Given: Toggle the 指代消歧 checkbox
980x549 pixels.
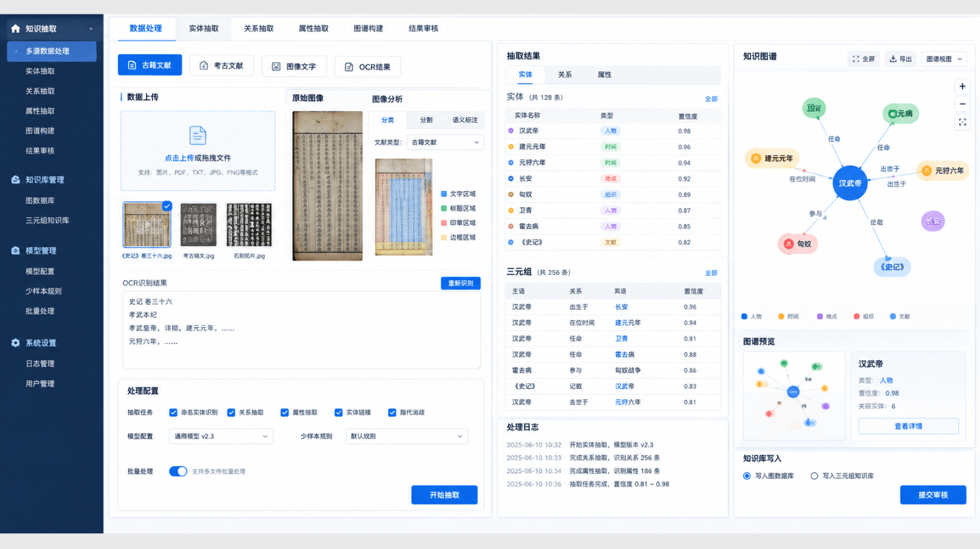Looking at the screenshot, I should (392, 413).
